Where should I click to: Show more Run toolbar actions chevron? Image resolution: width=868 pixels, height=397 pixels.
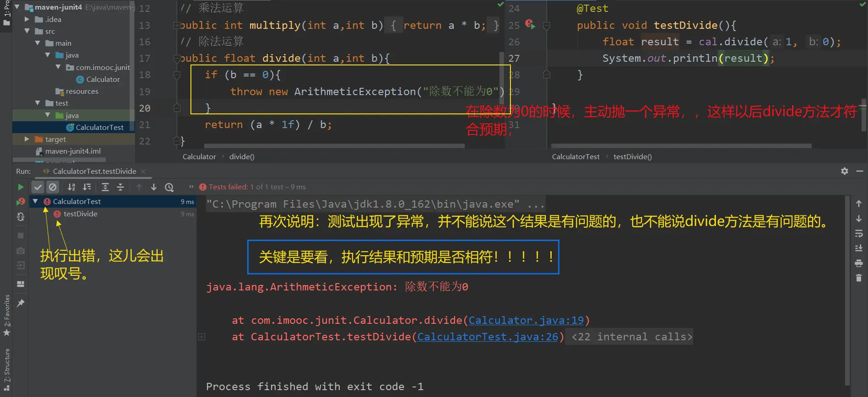click(x=191, y=187)
